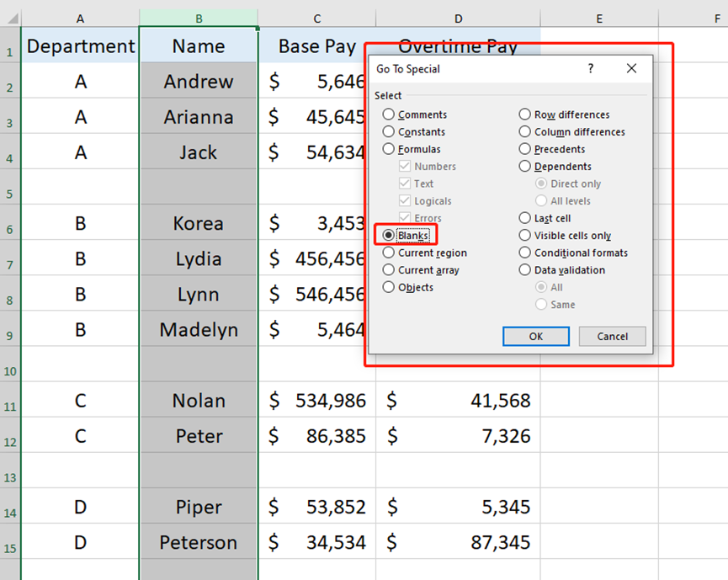Click the base pay cell 86,385

(x=317, y=435)
